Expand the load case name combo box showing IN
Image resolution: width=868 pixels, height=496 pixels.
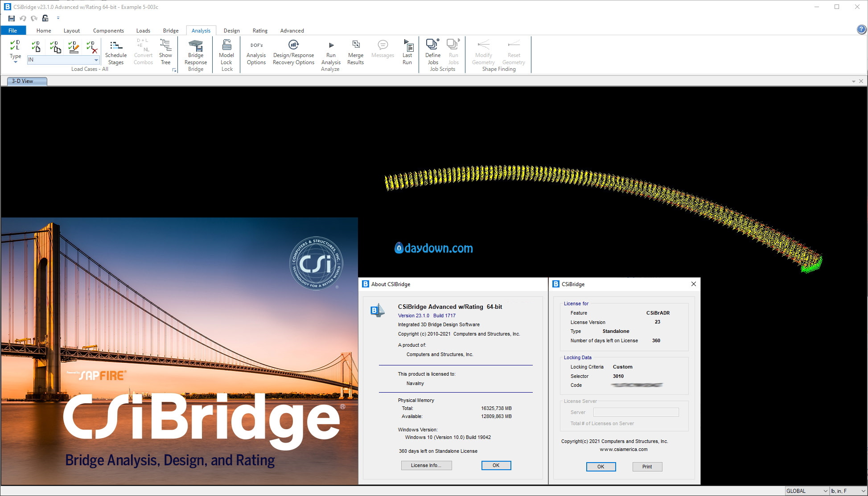(x=96, y=60)
